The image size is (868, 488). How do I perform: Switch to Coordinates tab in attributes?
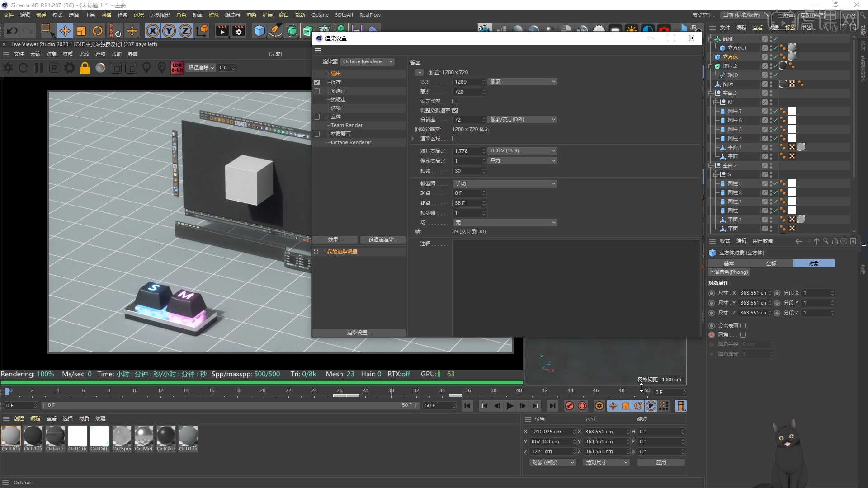[x=771, y=263]
